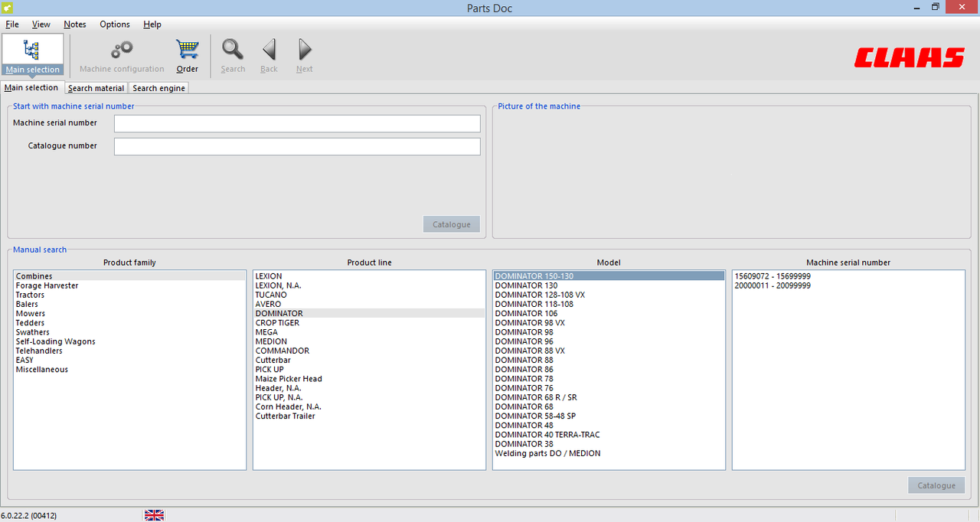
Task: Select MEDION product line
Action: coord(369,341)
